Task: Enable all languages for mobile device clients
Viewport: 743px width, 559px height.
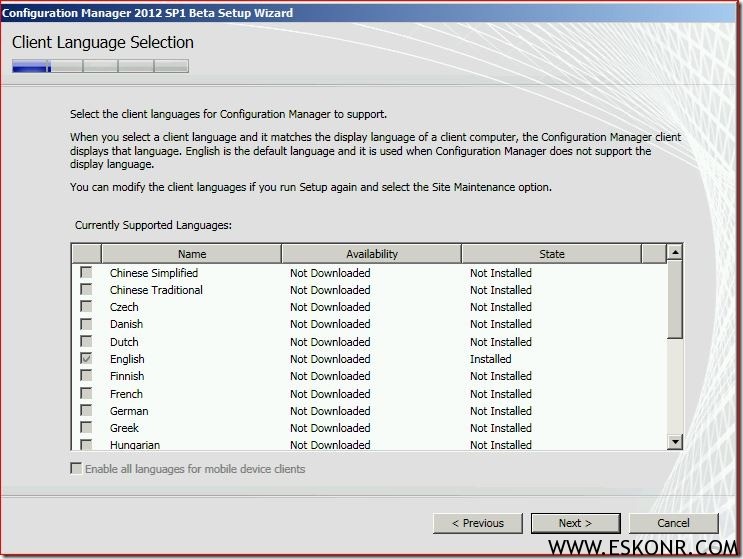Action: [77, 469]
